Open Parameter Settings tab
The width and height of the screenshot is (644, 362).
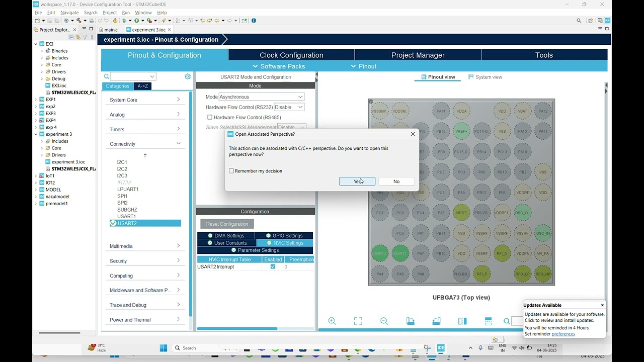coord(255,250)
